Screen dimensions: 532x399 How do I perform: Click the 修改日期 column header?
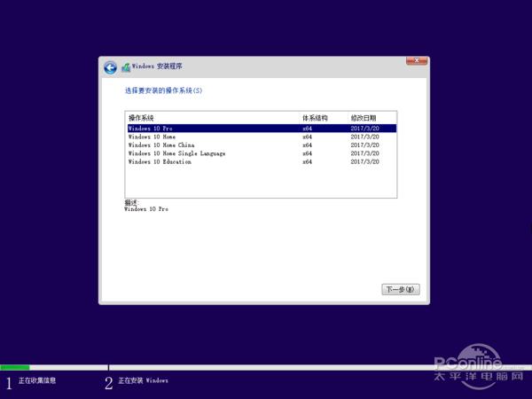(363, 118)
